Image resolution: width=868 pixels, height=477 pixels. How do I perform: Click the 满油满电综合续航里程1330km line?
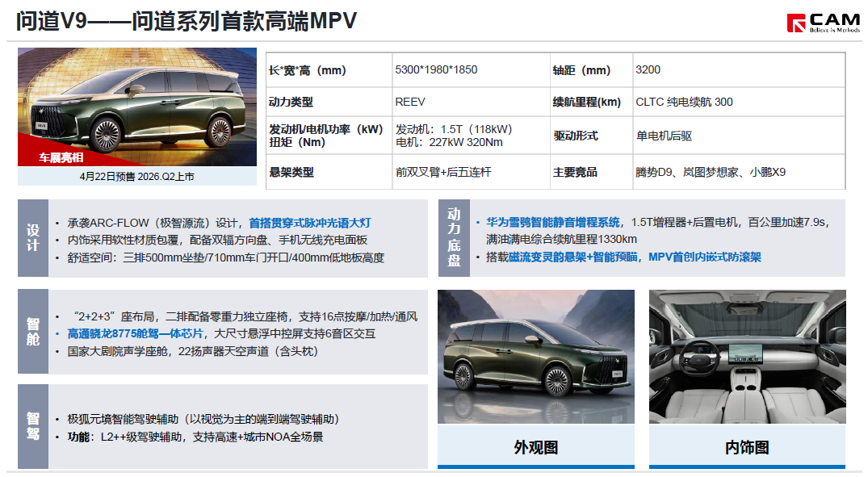click(x=561, y=239)
